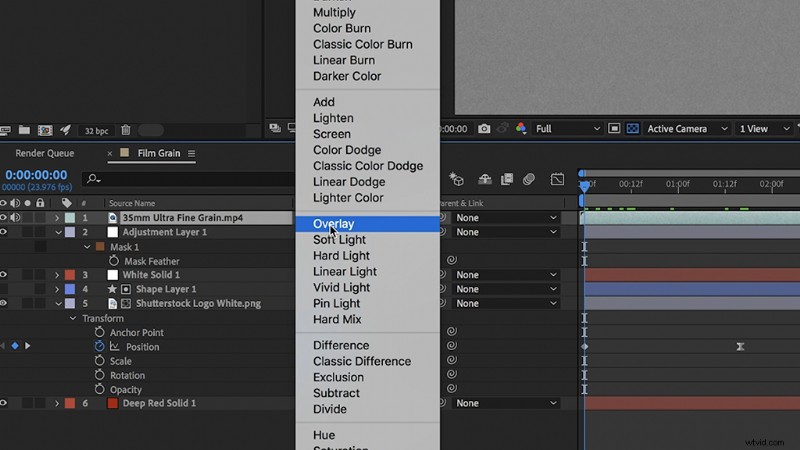
Task: Expand the Shape Layer 1 properties
Action: point(57,289)
